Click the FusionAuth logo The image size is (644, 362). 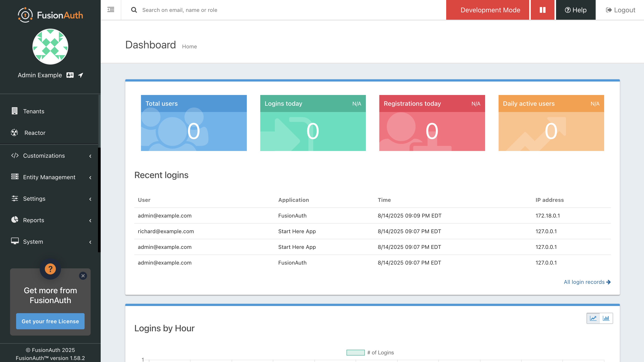[50, 15]
